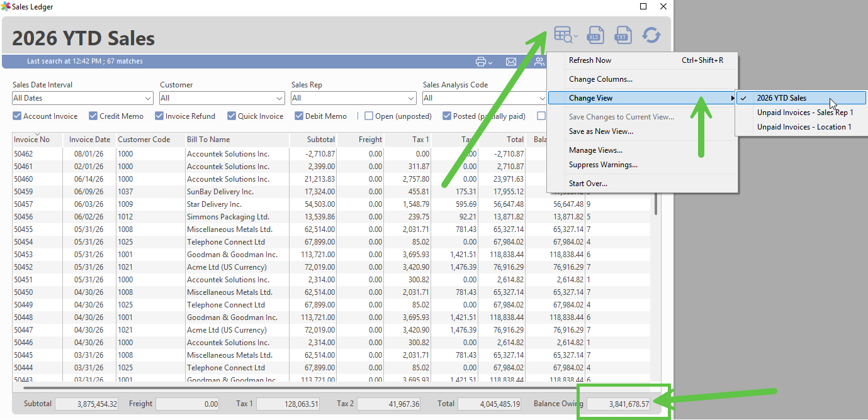Open Manage Views... from menu
868x420 pixels.
(x=642, y=150)
